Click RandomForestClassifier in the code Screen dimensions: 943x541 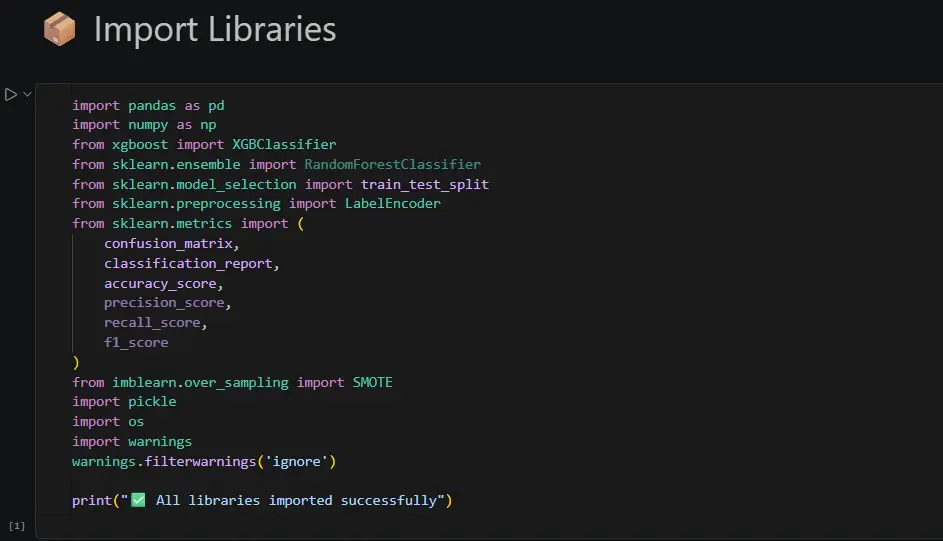tap(392, 164)
